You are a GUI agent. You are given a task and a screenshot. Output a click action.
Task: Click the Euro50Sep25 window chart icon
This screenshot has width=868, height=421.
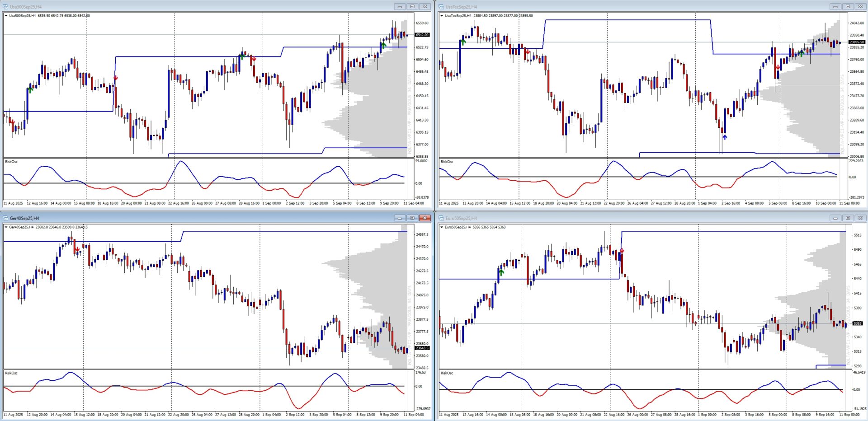click(x=441, y=218)
